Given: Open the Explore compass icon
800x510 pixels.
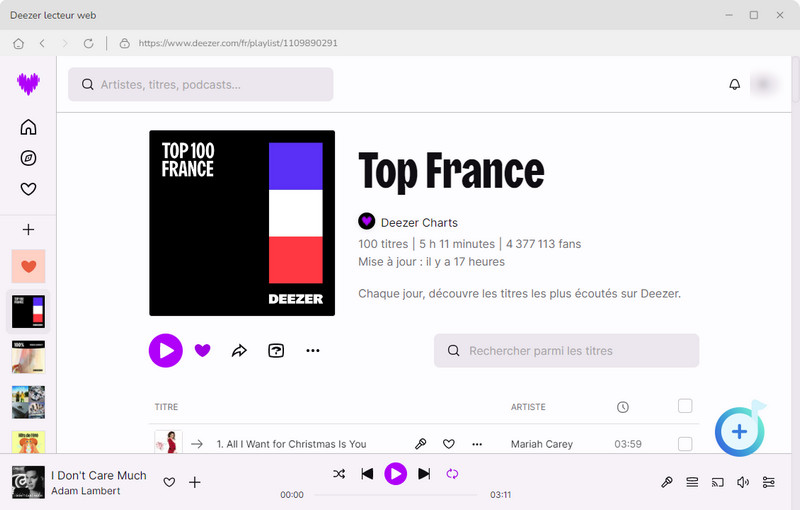Looking at the screenshot, I should [x=28, y=158].
